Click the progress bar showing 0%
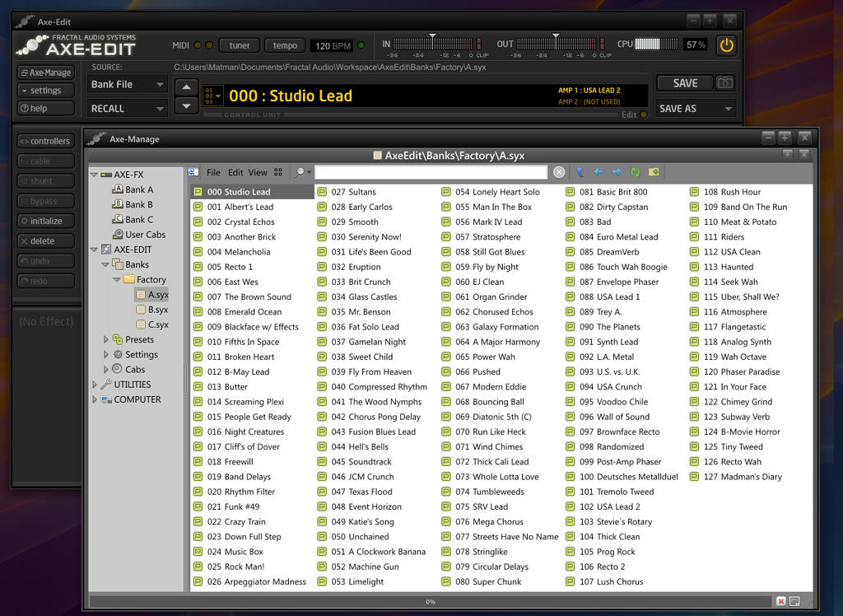843x616 pixels. (x=430, y=601)
